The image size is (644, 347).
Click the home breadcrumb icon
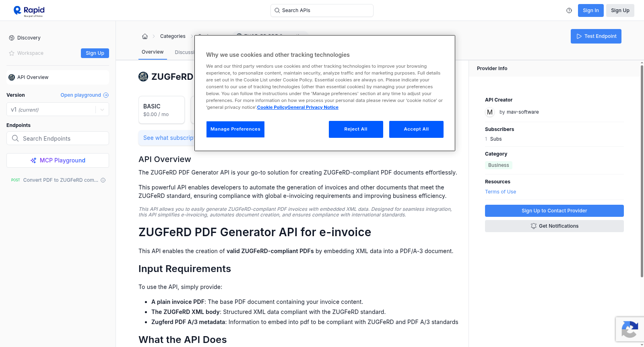coord(145,36)
